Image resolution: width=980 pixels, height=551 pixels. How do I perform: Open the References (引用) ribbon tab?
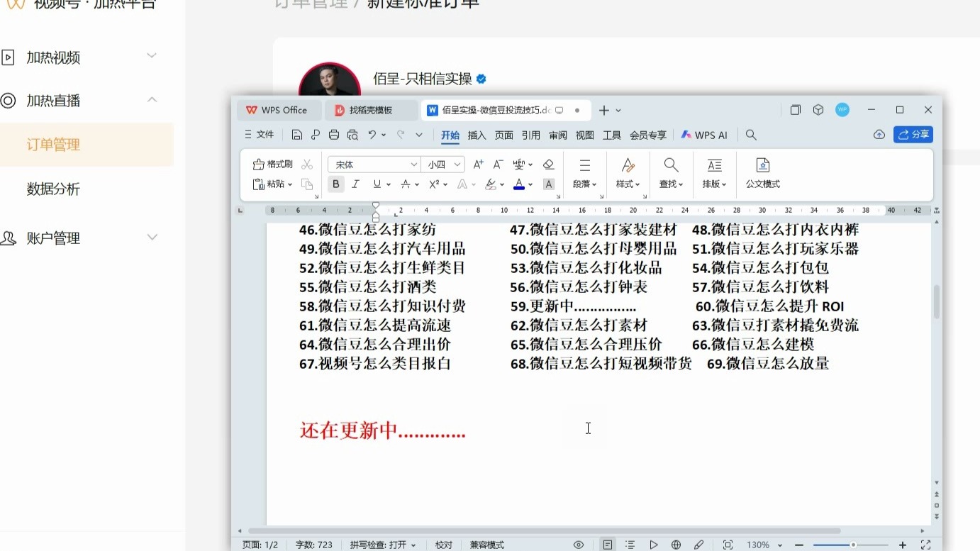[531, 135]
